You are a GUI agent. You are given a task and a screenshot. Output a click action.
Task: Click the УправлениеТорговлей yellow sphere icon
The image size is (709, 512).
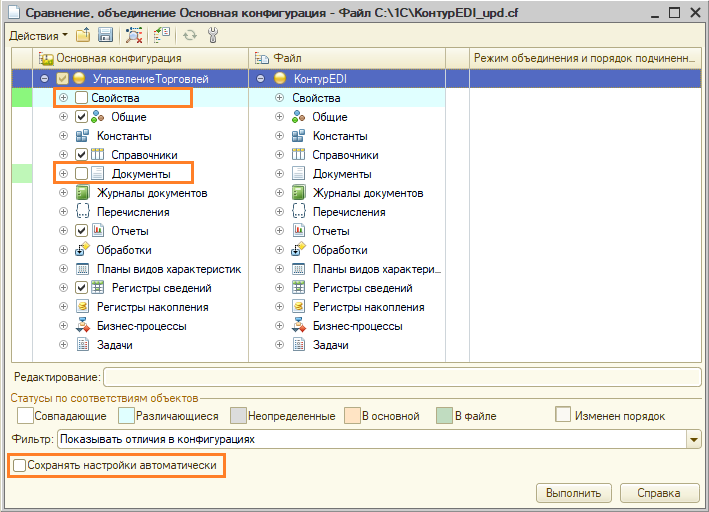[x=79, y=78]
